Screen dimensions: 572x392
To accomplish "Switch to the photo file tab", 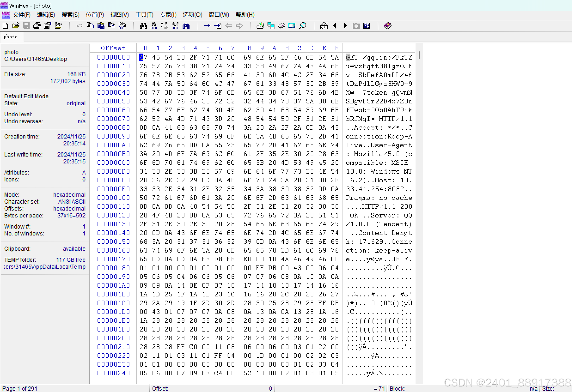I will pyautogui.click(x=11, y=37).
